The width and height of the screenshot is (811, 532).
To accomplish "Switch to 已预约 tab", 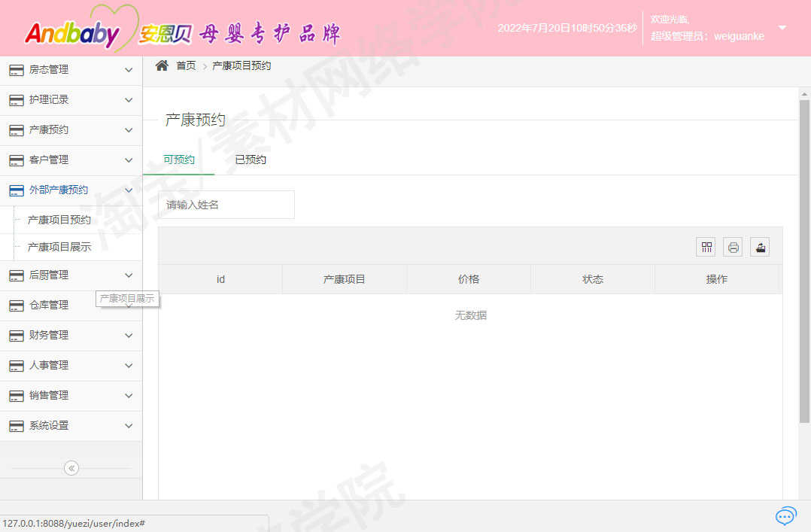I will click(x=251, y=160).
